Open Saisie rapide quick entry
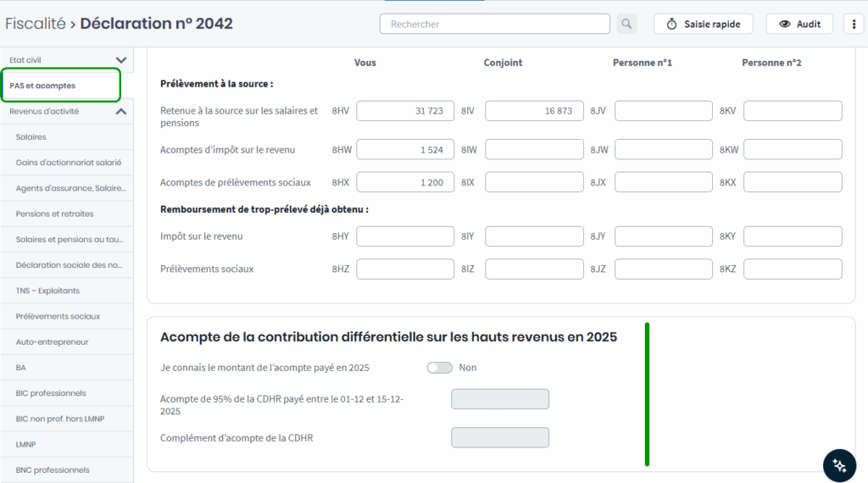Image resolution: width=868 pixels, height=483 pixels. [704, 24]
